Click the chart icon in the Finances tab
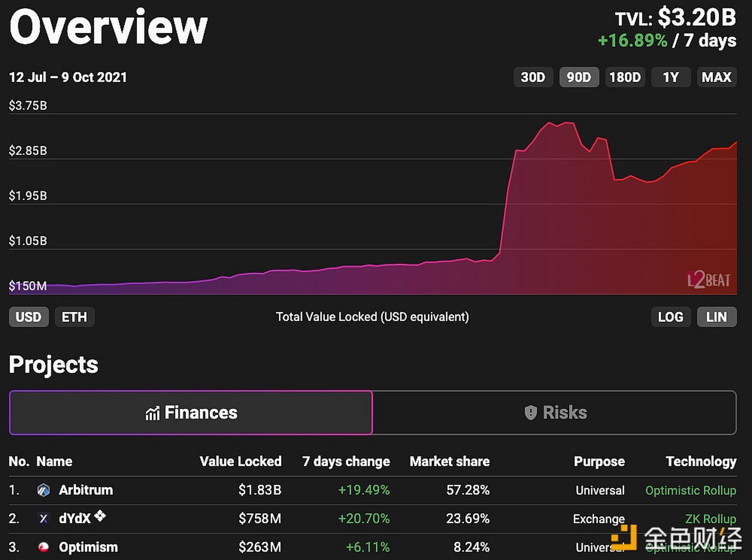This screenshot has width=752, height=560. (x=152, y=413)
